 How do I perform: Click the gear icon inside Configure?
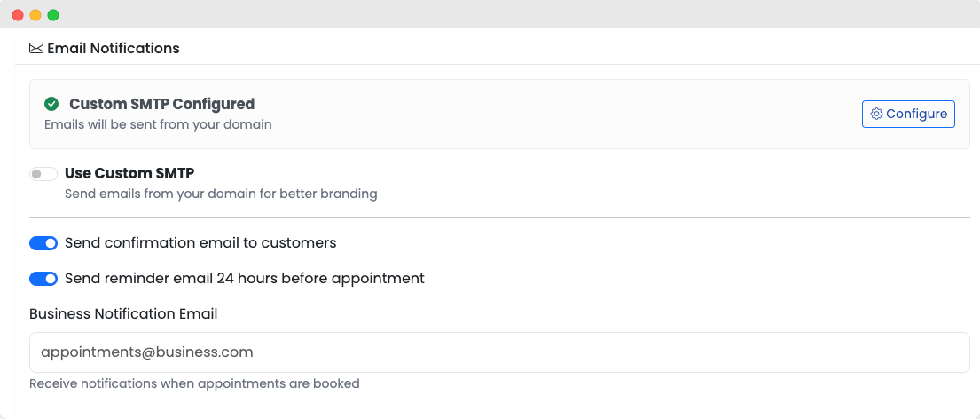(876, 114)
